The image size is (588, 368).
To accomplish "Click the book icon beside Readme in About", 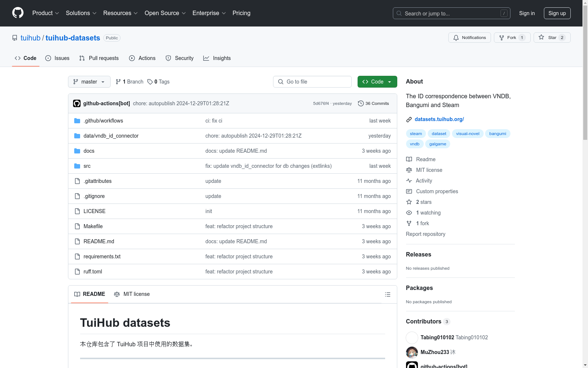I will coord(409,159).
